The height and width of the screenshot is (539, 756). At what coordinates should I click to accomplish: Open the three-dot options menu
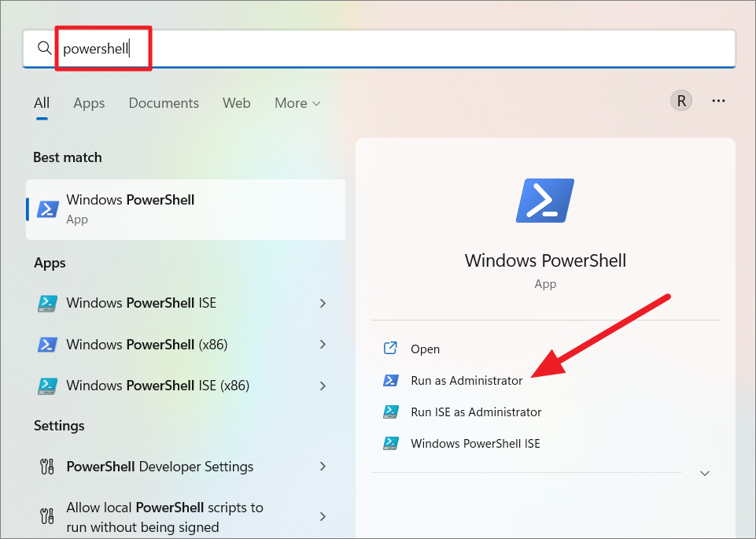(x=718, y=101)
